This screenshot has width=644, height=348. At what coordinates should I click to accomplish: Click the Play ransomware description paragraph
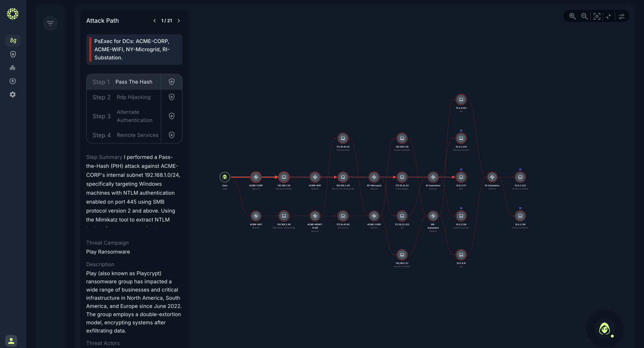tap(134, 302)
